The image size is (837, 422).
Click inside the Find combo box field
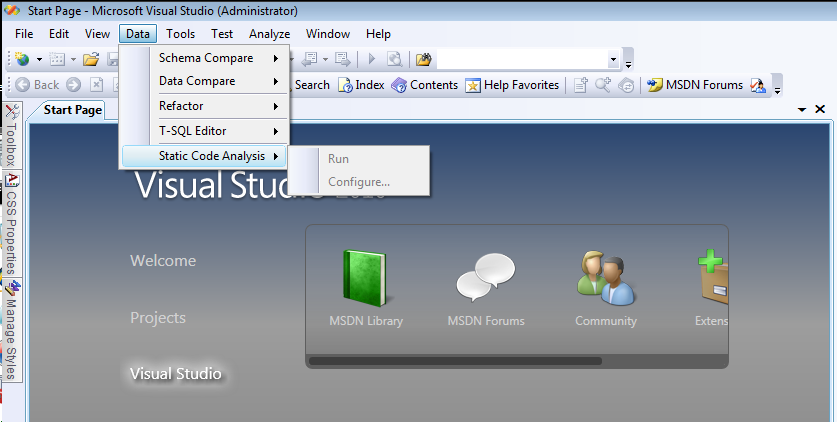[x=522, y=59]
